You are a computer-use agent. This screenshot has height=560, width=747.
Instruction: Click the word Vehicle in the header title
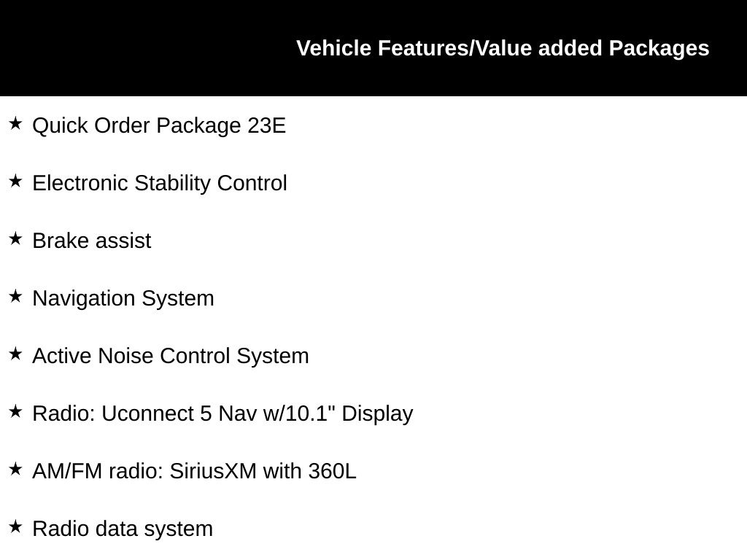(x=333, y=48)
